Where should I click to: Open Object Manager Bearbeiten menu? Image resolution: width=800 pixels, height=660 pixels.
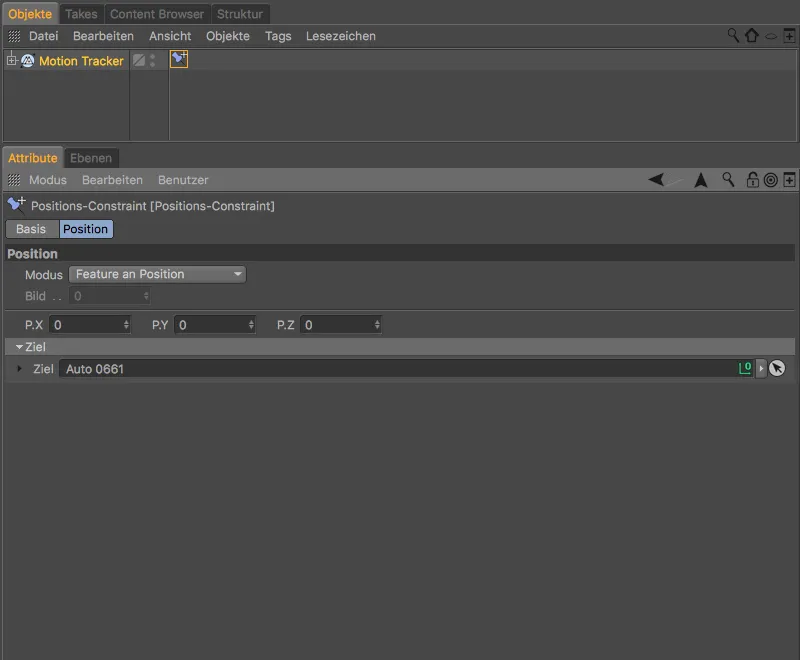coord(103,36)
